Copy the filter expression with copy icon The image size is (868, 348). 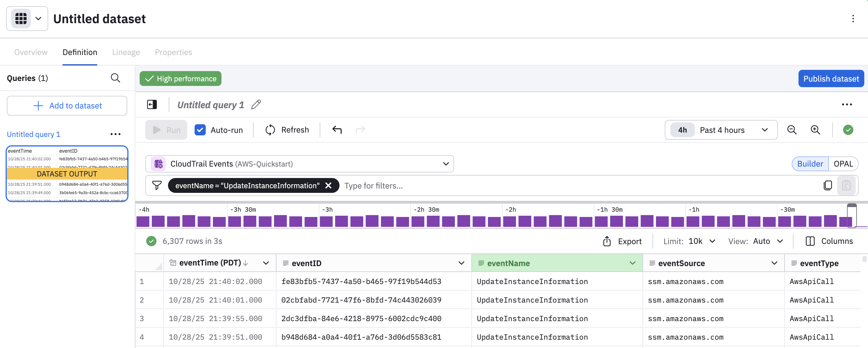coord(828,185)
